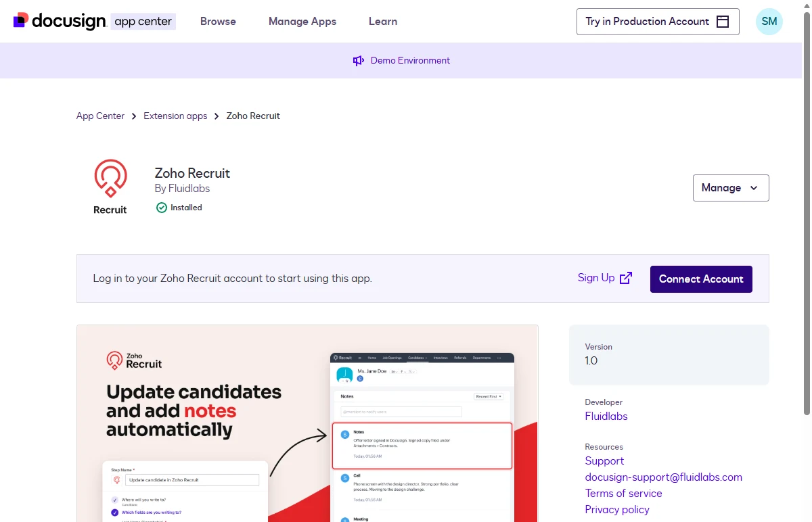Image resolution: width=812 pixels, height=522 pixels.
Task: Open the Browse menu
Action: tap(218, 22)
